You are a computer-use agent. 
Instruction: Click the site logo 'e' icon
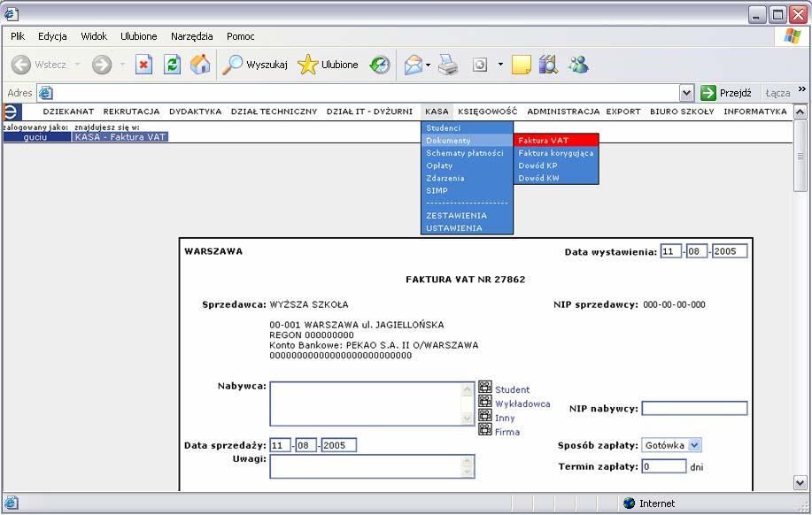[x=12, y=111]
